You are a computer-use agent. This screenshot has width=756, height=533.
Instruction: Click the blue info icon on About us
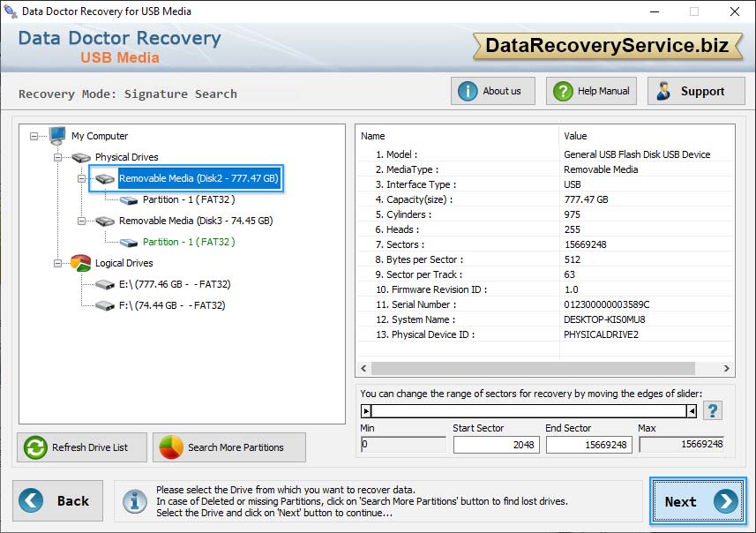pyautogui.click(x=468, y=91)
